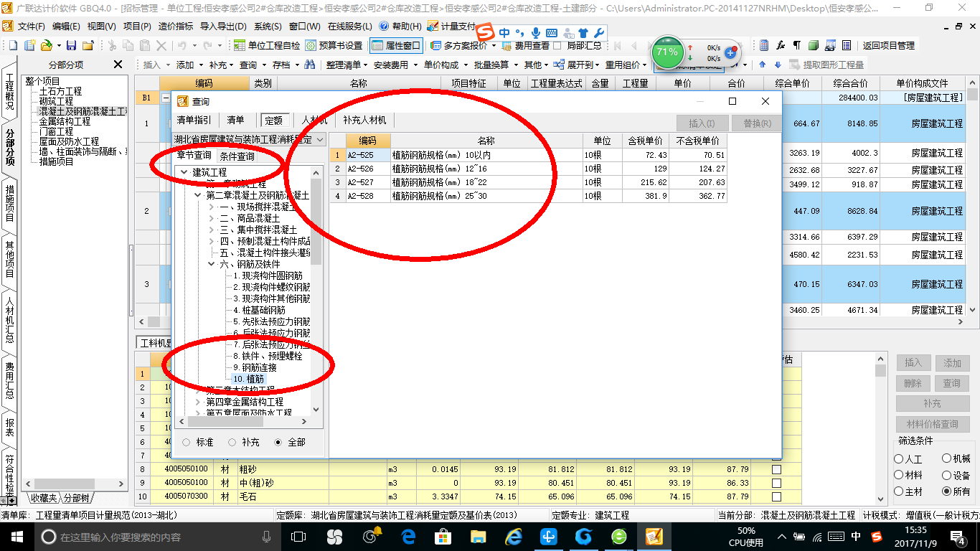Click the taskbar search input box

click(157, 537)
